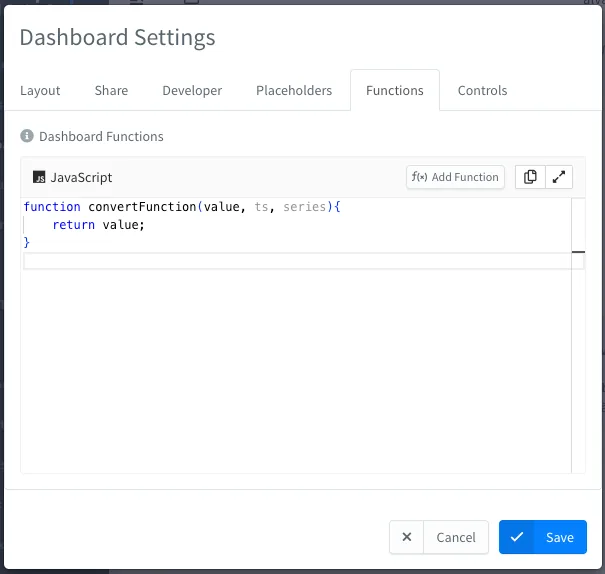Select the Functions tab

(395, 91)
